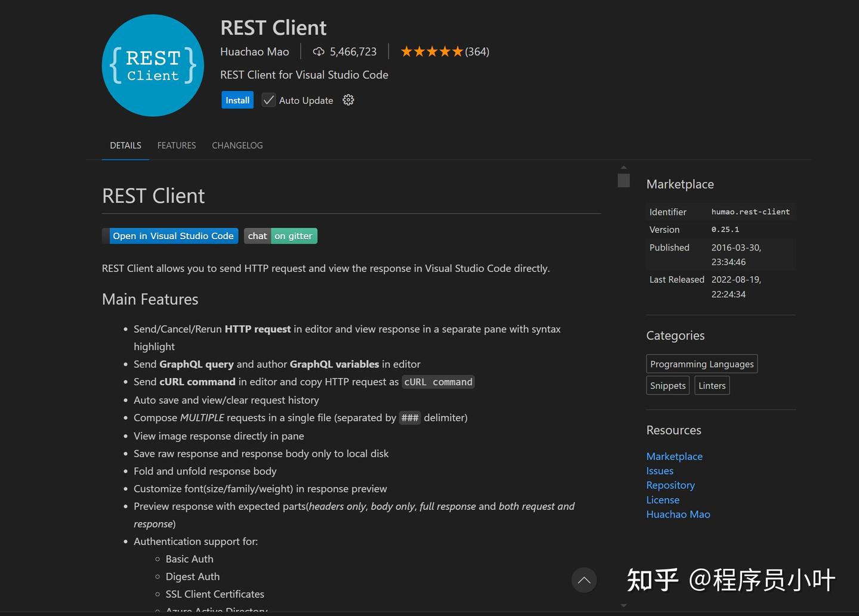Click the scroll-to-top arrow button
859x616 pixels.
(584, 580)
